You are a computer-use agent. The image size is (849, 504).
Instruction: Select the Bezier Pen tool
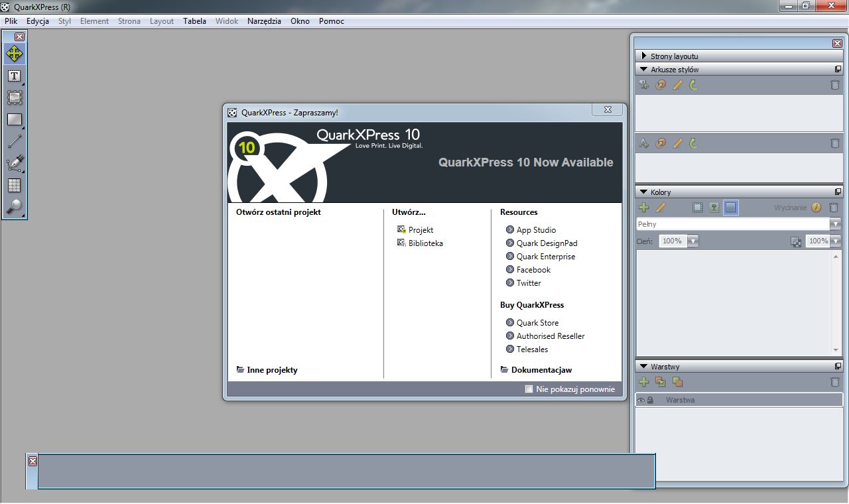click(x=15, y=163)
